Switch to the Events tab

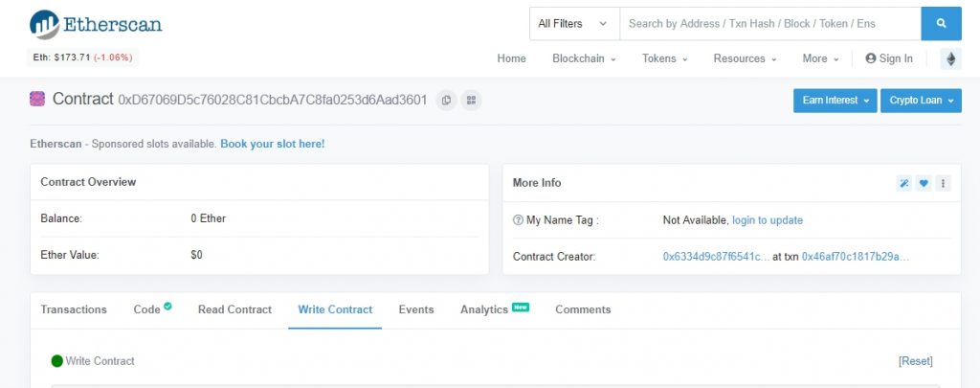416,309
